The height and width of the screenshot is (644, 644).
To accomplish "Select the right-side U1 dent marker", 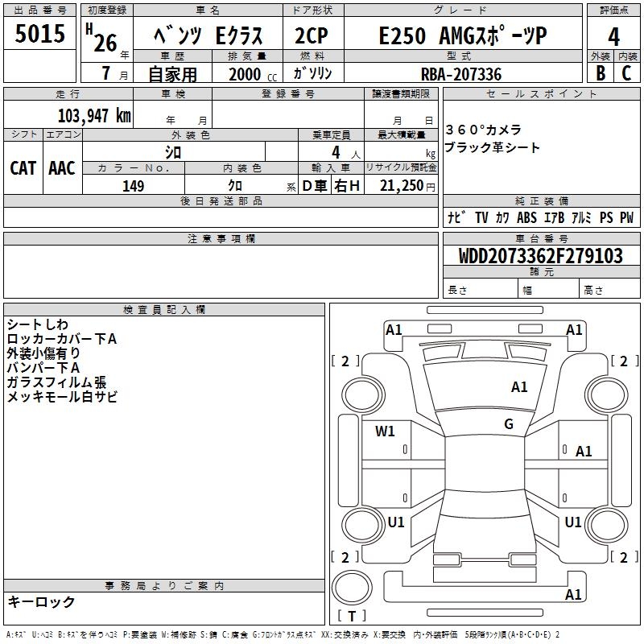I will click(x=572, y=522).
